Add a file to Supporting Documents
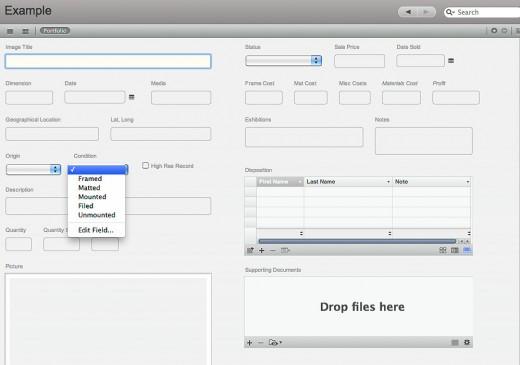Screen dimensions: 520x365 249,342
